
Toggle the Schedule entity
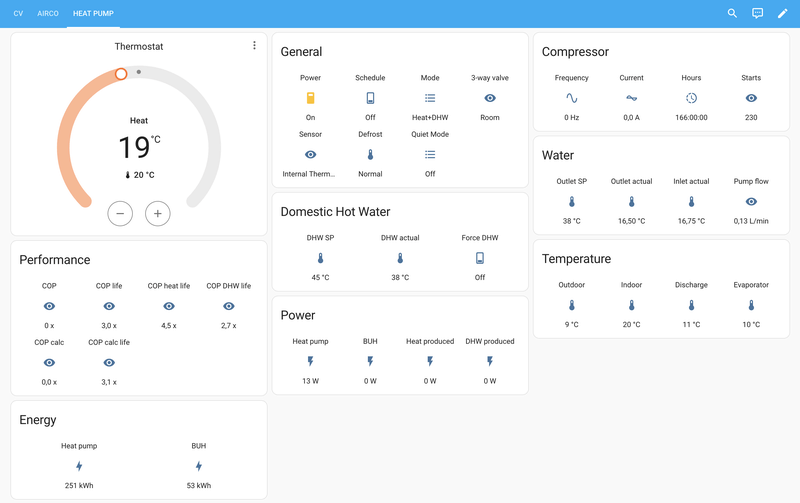click(x=370, y=98)
